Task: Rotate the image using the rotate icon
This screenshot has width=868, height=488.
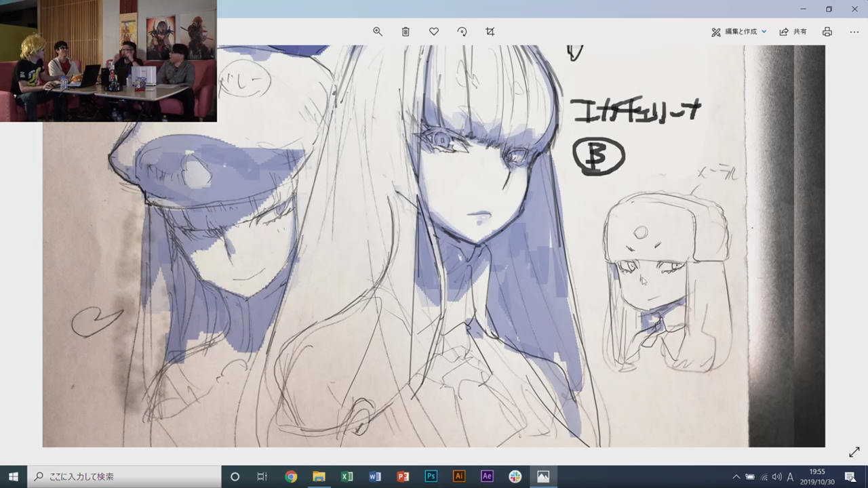Action: point(462,32)
